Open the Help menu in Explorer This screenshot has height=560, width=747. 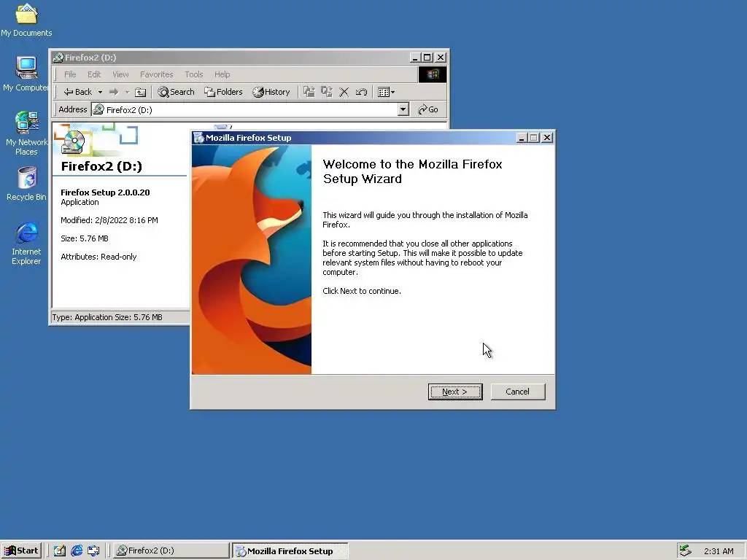click(x=222, y=74)
